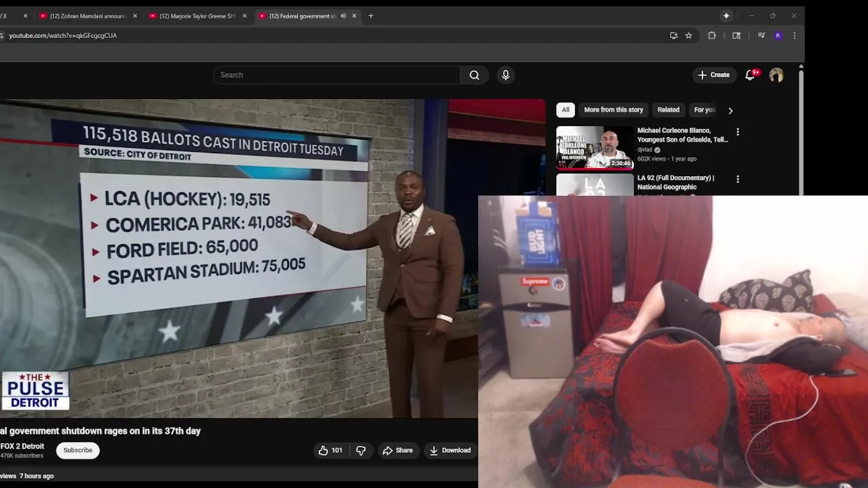Image resolution: width=868 pixels, height=488 pixels.
Task: Close the Federal government tab
Action: tap(354, 16)
